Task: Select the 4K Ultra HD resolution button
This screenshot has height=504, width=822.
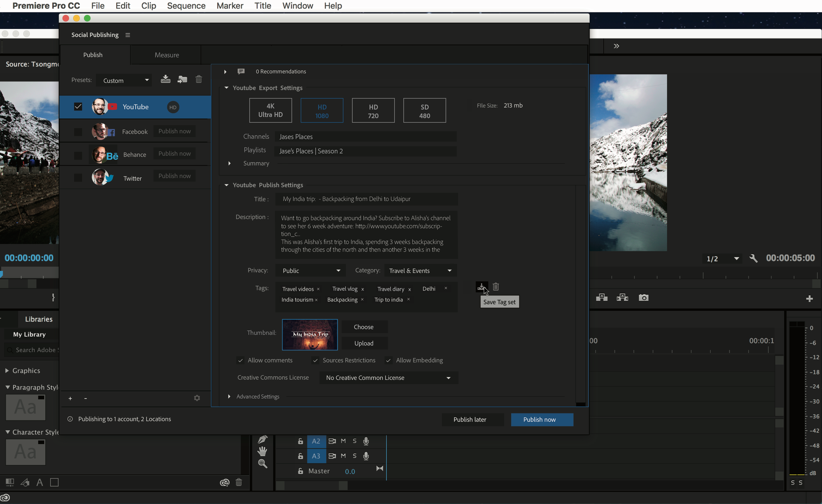Action: tap(271, 110)
